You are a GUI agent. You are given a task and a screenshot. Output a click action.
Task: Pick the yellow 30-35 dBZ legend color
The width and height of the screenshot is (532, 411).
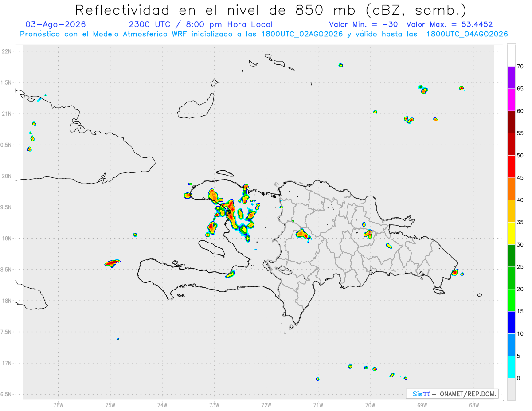tap(511, 234)
